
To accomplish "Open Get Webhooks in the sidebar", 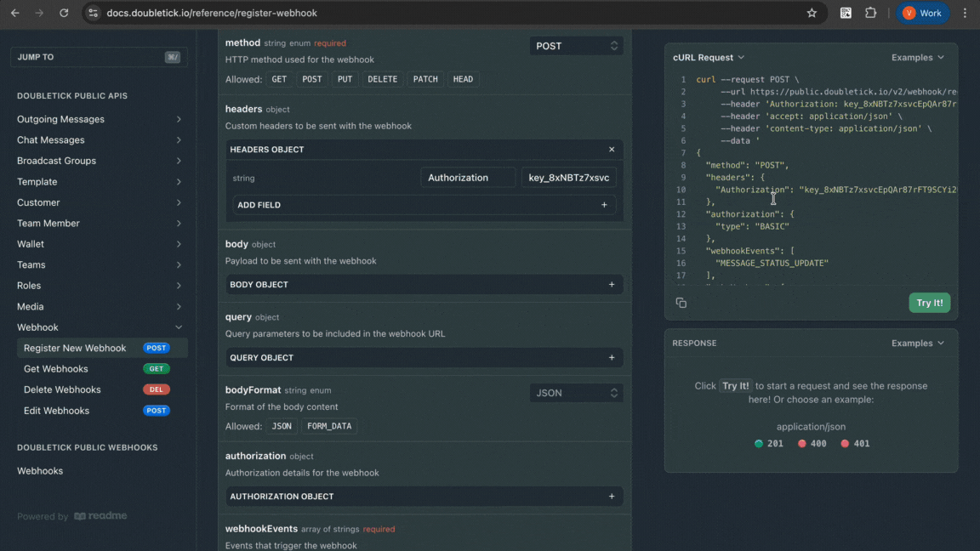I will point(56,369).
